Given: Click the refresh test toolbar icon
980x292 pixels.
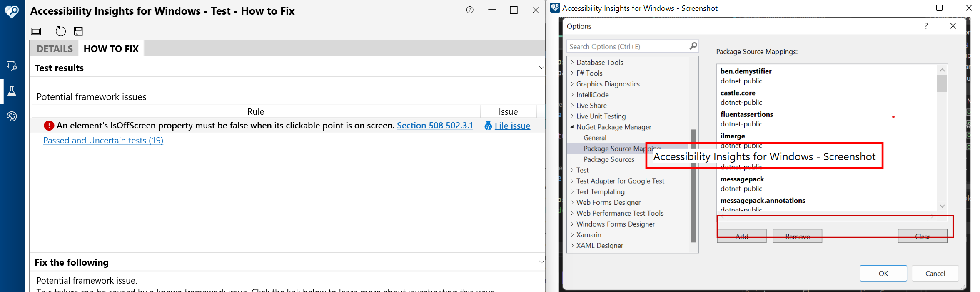Looking at the screenshot, I should point(61,31).
